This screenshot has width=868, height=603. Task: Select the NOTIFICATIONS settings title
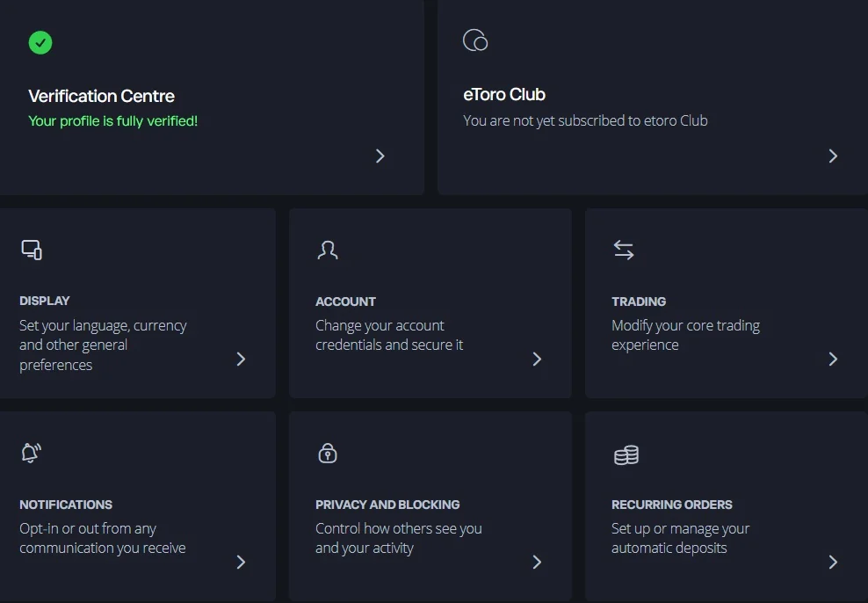coord(66,505)
